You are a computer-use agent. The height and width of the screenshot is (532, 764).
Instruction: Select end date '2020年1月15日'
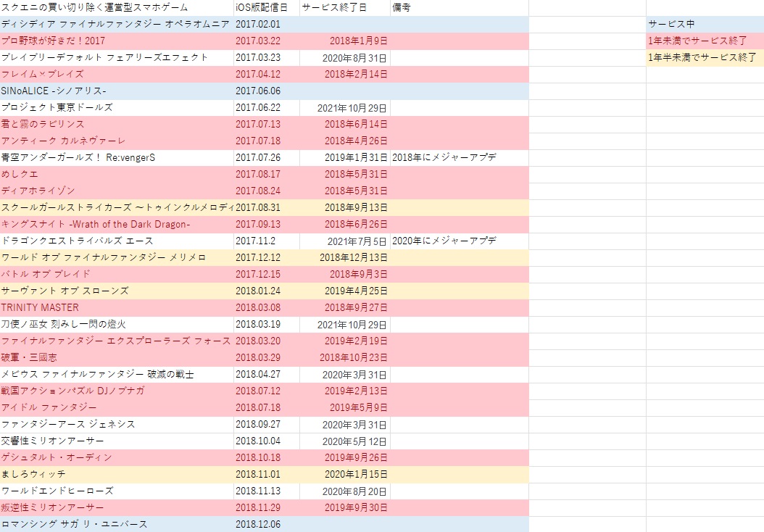345,474
